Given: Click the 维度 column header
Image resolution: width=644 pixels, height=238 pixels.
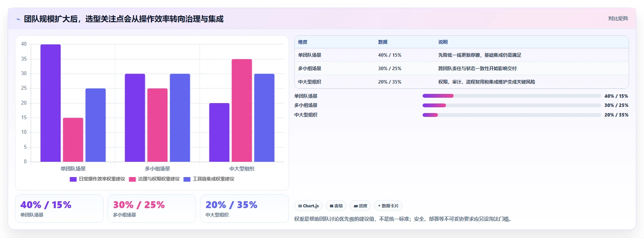Looking at the screenshot, I should 303,42.
